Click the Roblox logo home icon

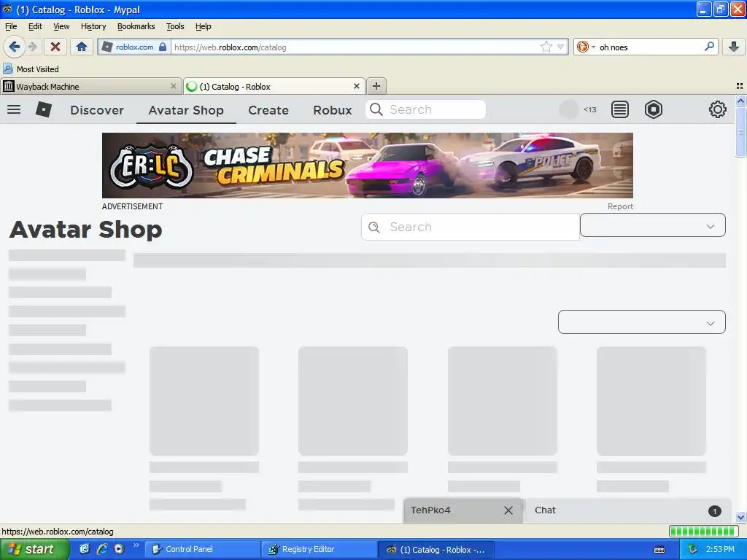point(43,109)
